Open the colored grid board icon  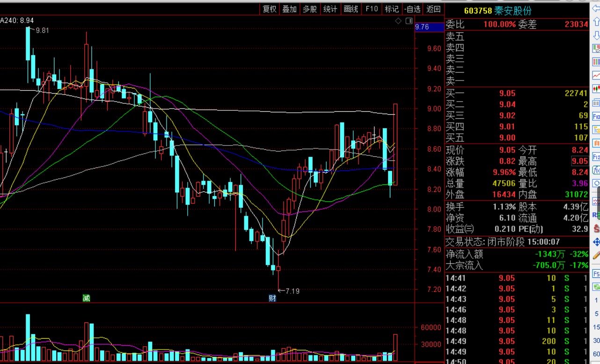coord(596,62)
